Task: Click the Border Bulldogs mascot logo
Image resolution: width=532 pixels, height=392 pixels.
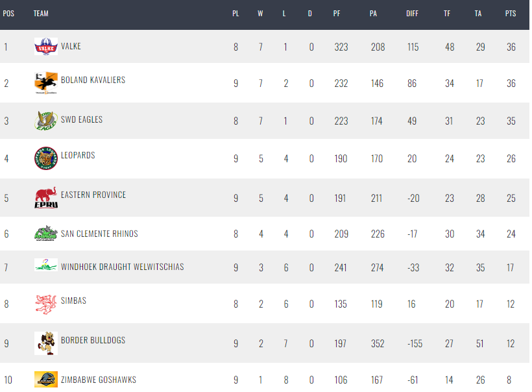Action: (x=46, y=343)
